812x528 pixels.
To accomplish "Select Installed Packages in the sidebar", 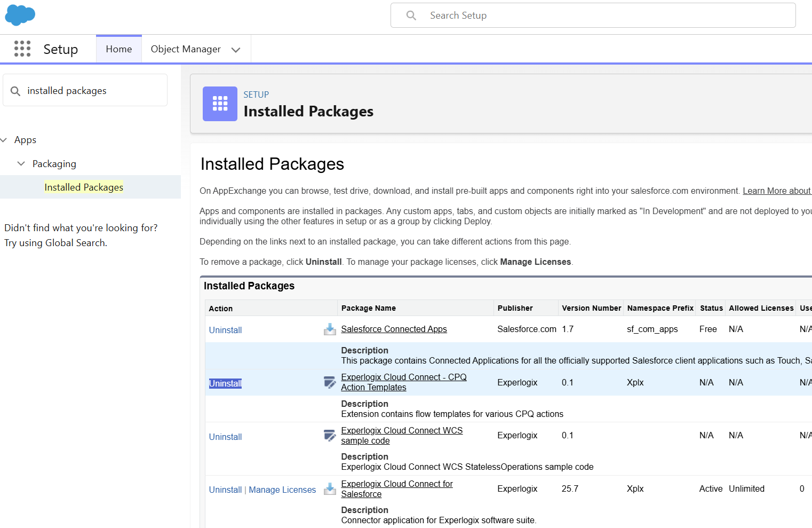I will tap(84, 187).
